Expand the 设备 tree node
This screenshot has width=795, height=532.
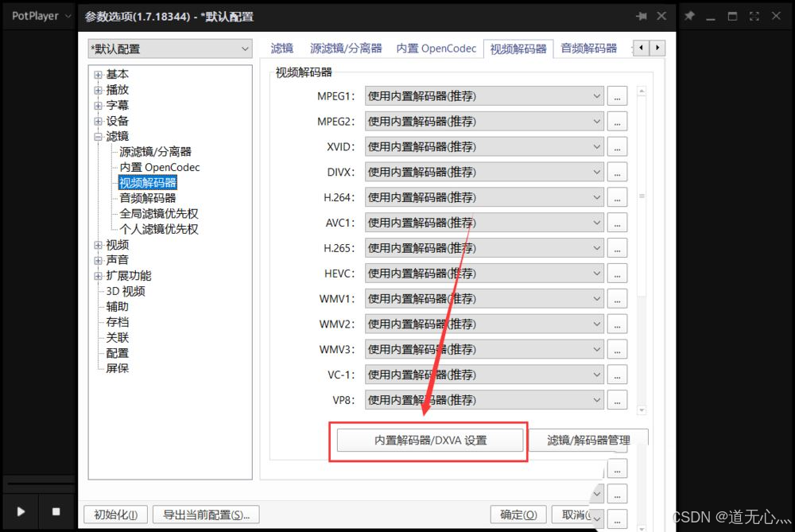point(98,121)
